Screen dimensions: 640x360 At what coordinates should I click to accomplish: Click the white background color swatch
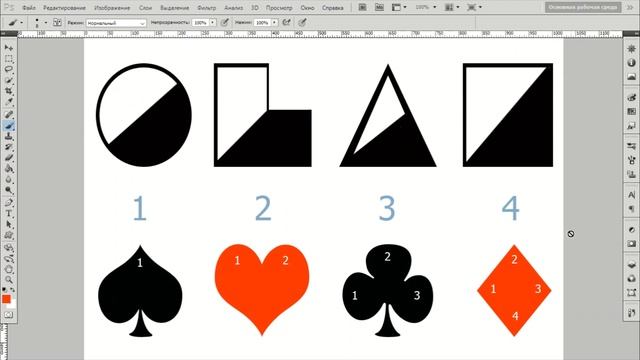point(13,304)
